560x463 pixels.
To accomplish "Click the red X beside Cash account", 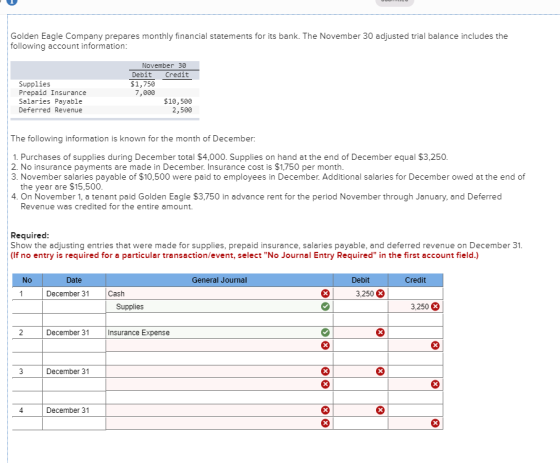I will pyautogui.click(x=325, y=294).
